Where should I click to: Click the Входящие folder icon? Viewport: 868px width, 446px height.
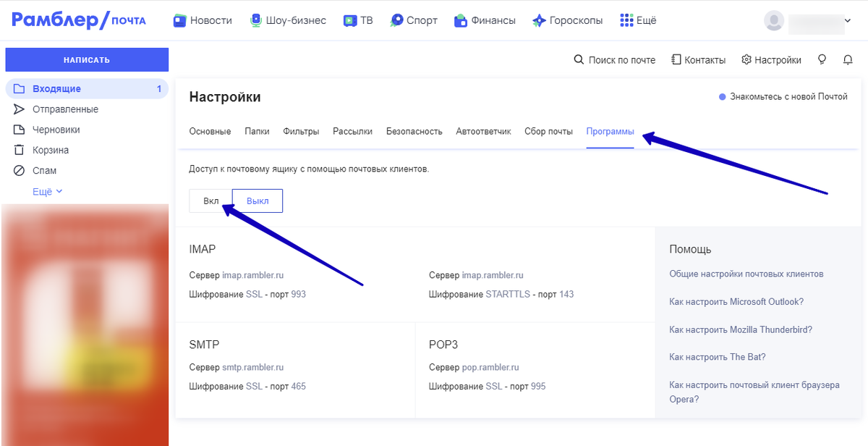[20, 89]
